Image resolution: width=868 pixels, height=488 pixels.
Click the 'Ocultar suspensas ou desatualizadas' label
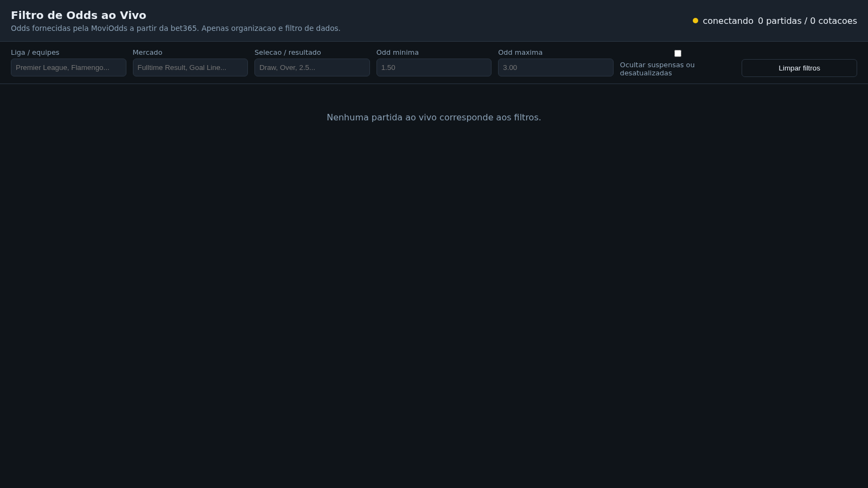click(x=658, y=69)
